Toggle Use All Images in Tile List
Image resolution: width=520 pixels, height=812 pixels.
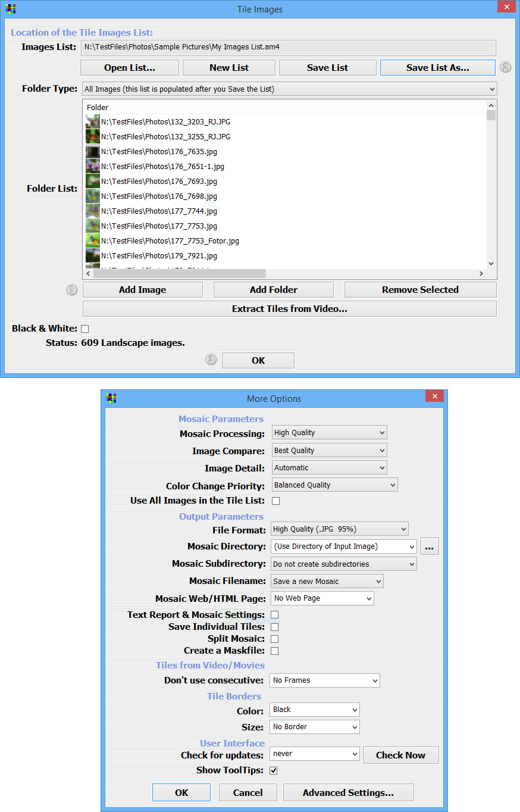[275, 501]
